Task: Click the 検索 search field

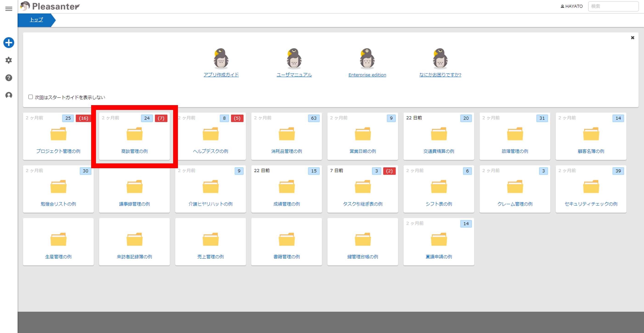Action: (x=613, y=6)
